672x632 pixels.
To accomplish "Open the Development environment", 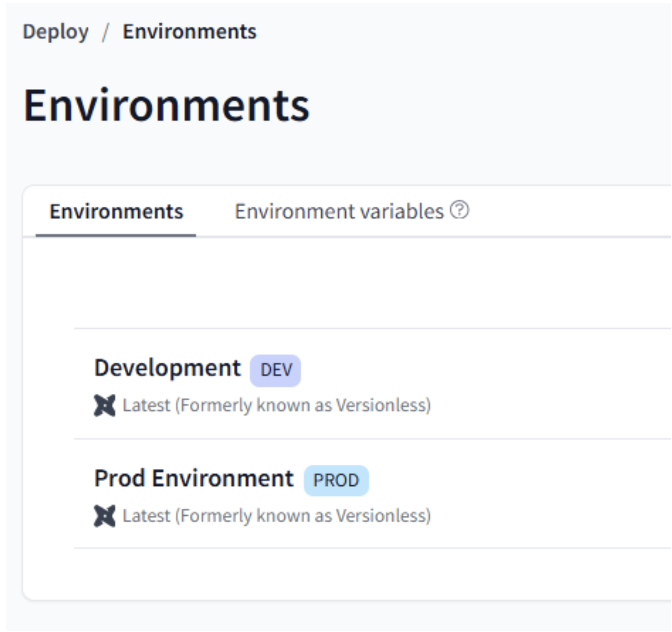I will point(167,368).
